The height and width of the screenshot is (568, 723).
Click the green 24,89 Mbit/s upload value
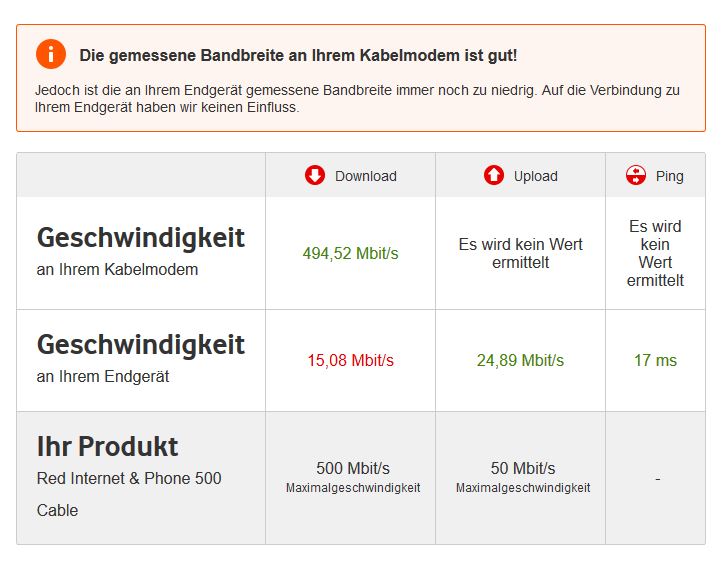click(x=520, y=361)
